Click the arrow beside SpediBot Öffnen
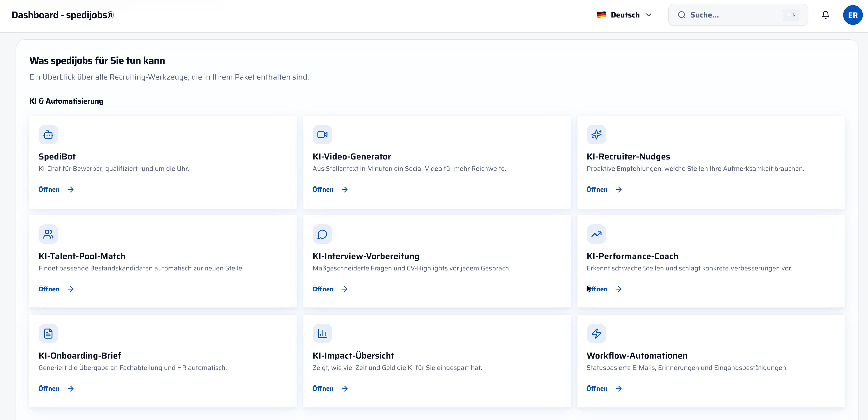Viewport: 868px width, 420px height. click(70, 190)
